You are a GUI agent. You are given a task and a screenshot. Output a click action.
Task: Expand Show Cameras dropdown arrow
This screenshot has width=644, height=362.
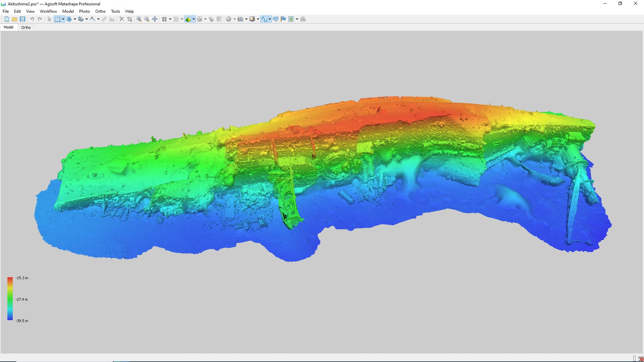point(246,19)
